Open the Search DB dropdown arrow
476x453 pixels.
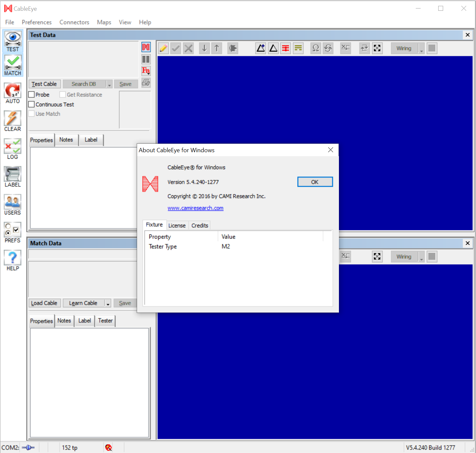point(109,84)
